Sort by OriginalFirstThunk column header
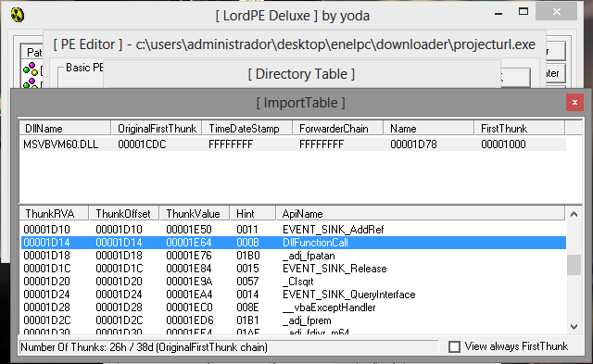 point(157,129)
